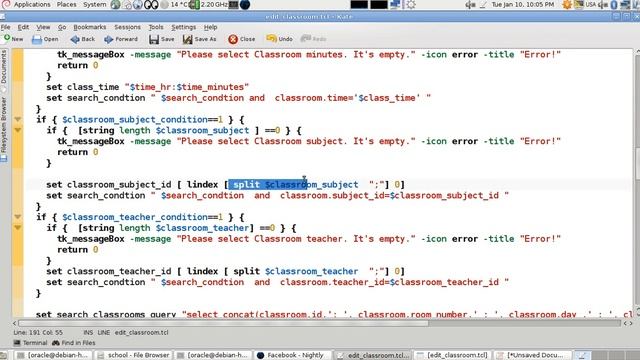Open the Find in Files panel
This screenshot has height=360, width=640.
coord(73,343)
